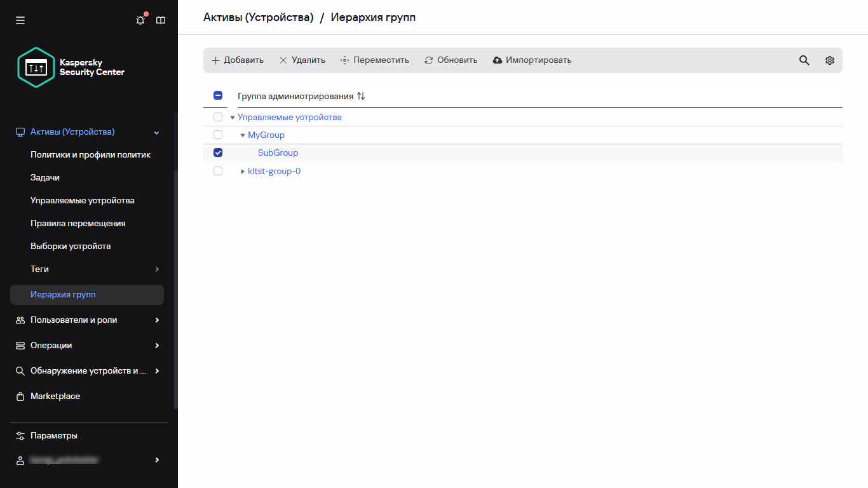Expand the kltst-group-0 tree node
Viewport: 868px width, 488px height.
[x=242, y=171]
